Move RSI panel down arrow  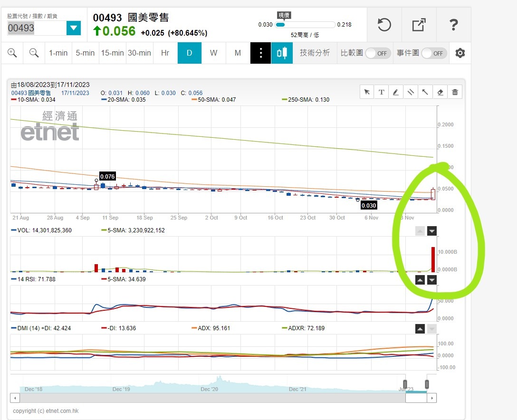[x=432, y=280]
